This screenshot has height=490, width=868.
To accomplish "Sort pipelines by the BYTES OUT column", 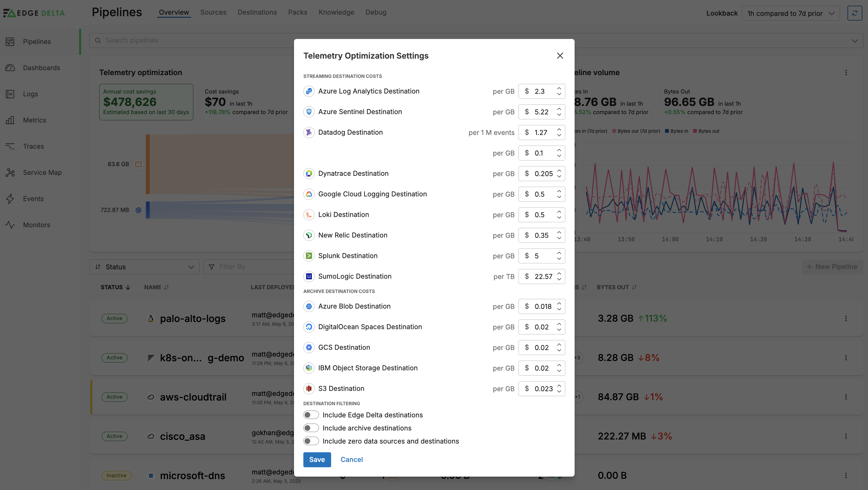I will pos(617,287).
